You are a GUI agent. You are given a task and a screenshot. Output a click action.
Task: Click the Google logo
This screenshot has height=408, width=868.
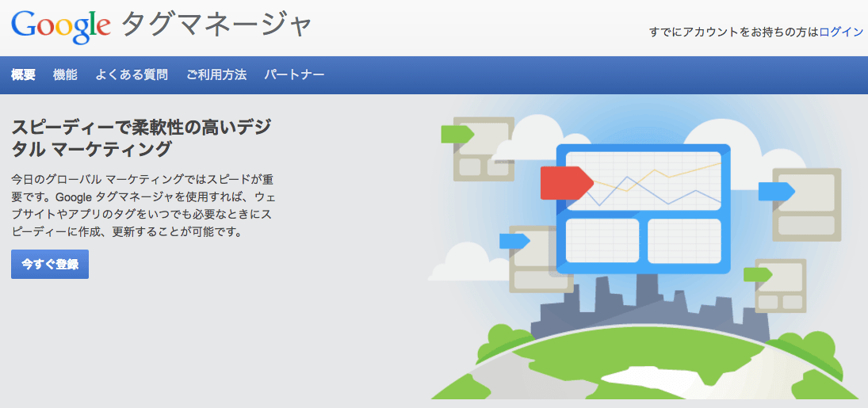click(61, 27)
